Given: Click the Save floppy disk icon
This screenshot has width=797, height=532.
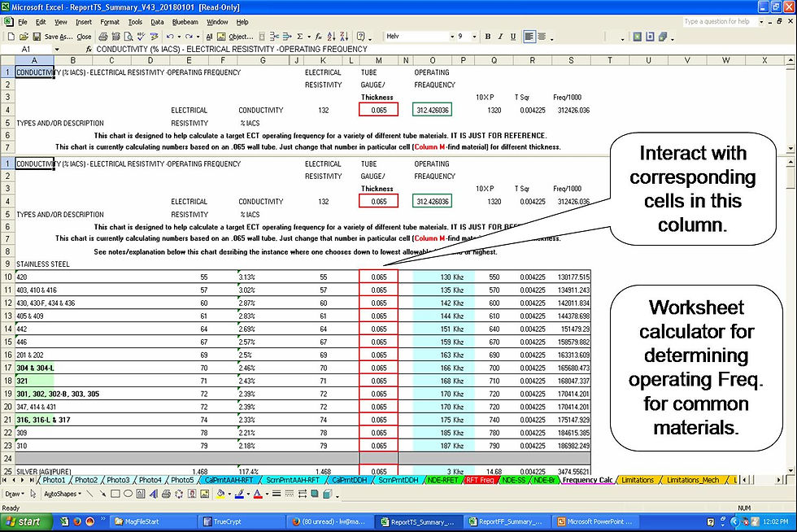Looking at the screenshot, I should tap(37, 37).
